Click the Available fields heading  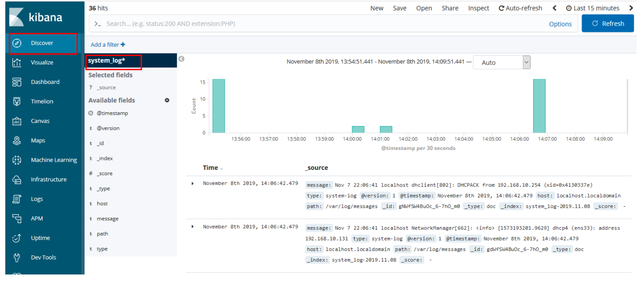tap(111, 100)
